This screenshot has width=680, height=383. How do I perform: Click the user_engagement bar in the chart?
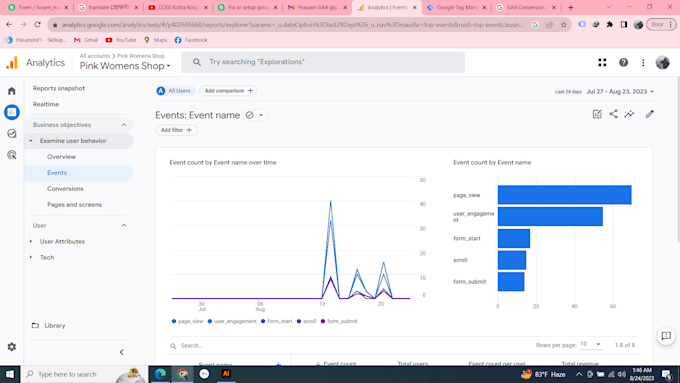(550, 216)
